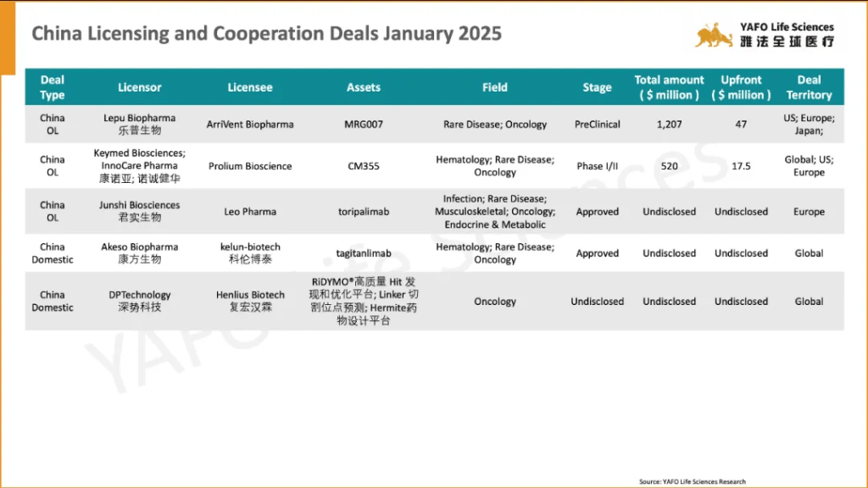Click the YAFO Life Sciences brand text
868x488 pixels.
click(x=786, y=27)
